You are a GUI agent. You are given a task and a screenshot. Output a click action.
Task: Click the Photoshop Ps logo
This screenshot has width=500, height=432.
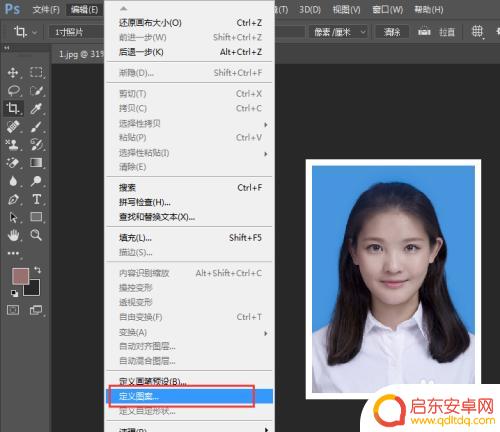point(12,9)
